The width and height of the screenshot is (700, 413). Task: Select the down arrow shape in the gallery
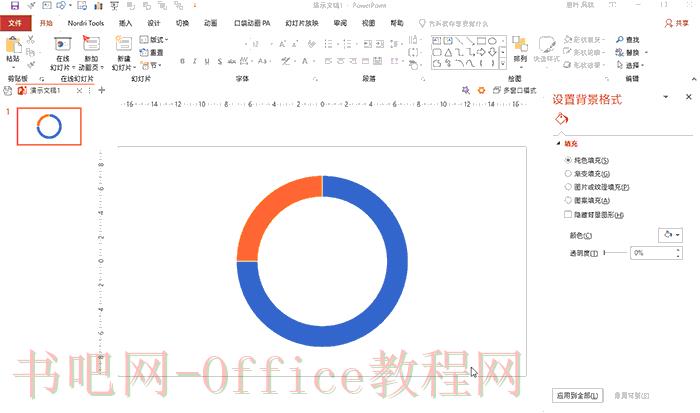click(x=492, y=52)
